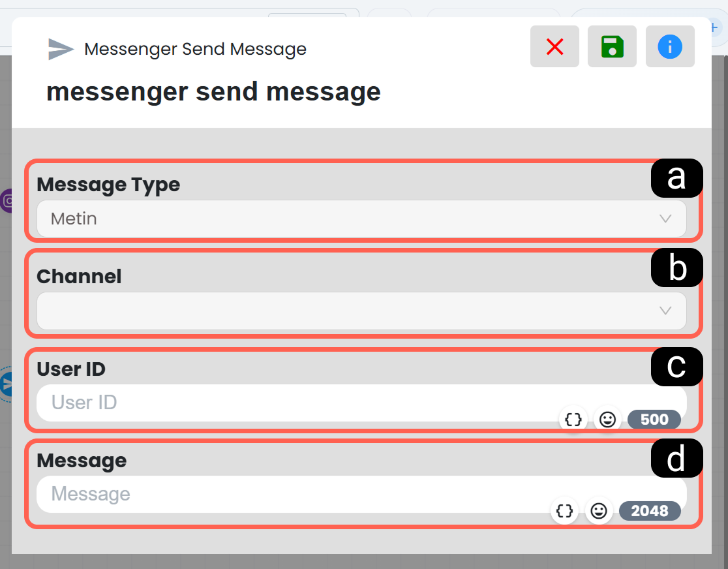The width and height of the screenshot is (728, 569).
Task: Click the green save floppy disk icon
Action: pyautogui.click(x=612, y=46)
